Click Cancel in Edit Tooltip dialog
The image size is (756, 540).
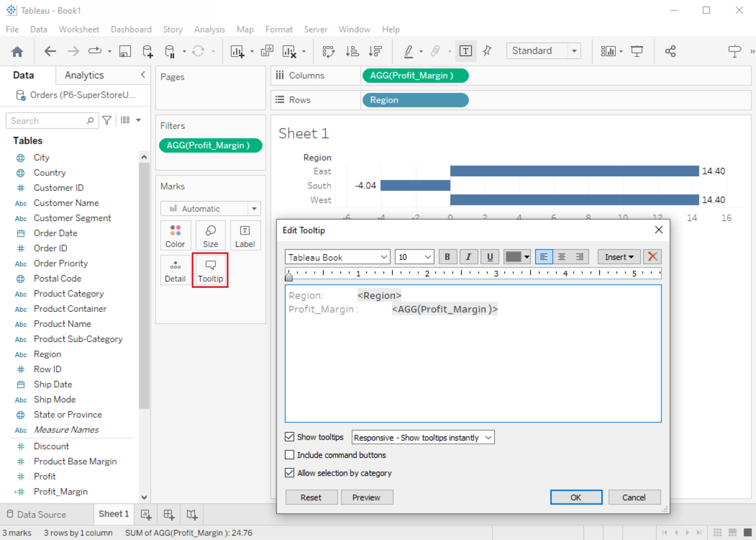click(634, 497)
